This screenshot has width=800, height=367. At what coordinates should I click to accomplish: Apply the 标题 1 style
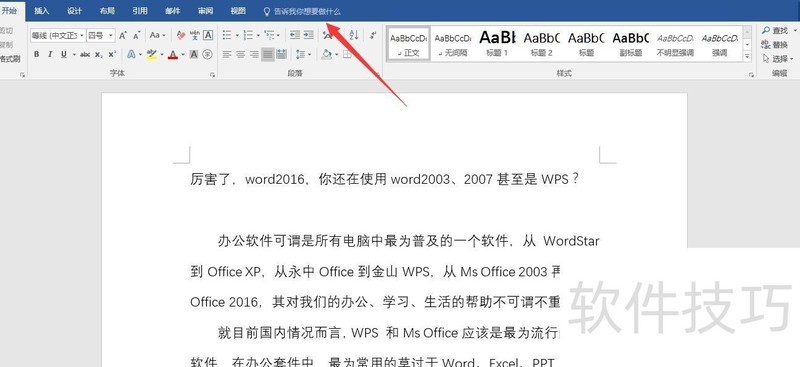click(x=497, y=43)
